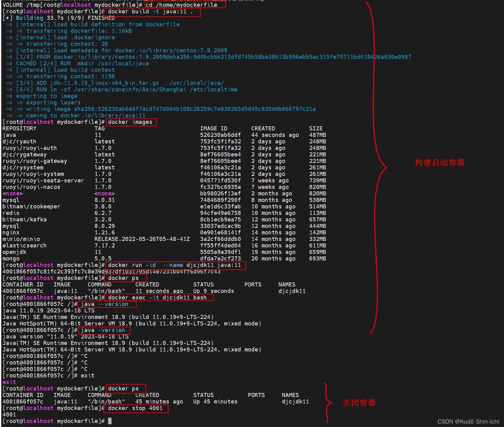This screenshot has width=504, height=427.
Task: Click the '113MB' size for redis
Action: 318,213
